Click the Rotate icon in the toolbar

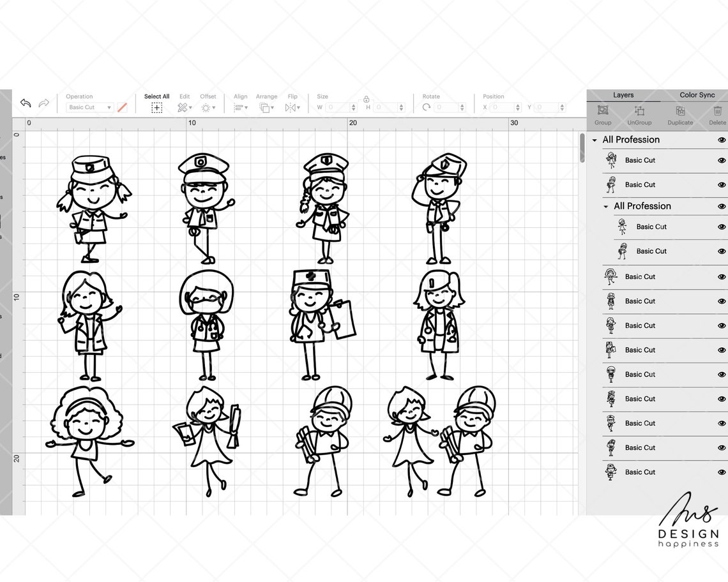coord(426,107)
